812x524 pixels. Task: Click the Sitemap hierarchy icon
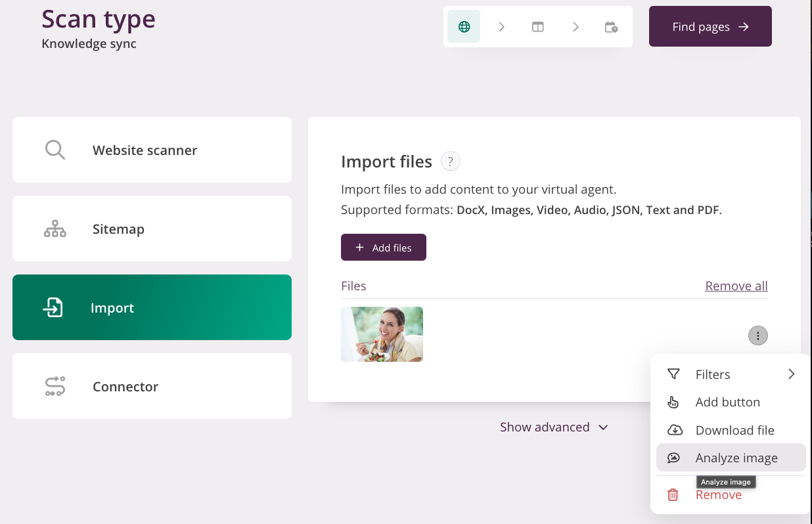55,229
